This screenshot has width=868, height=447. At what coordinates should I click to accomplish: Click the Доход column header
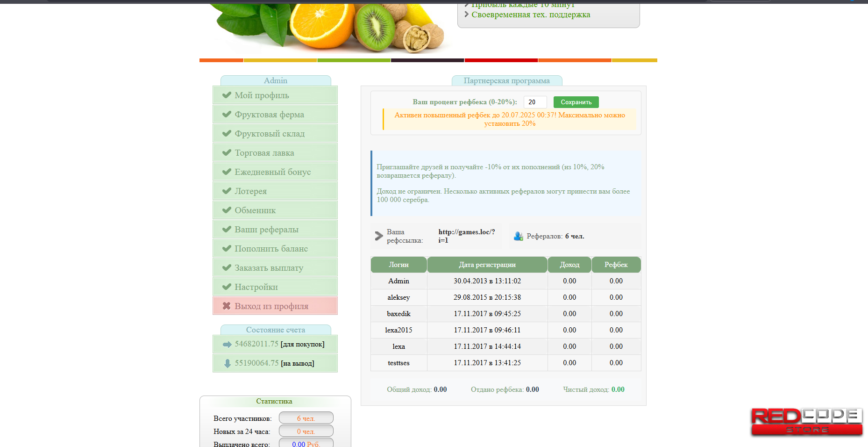569,265
